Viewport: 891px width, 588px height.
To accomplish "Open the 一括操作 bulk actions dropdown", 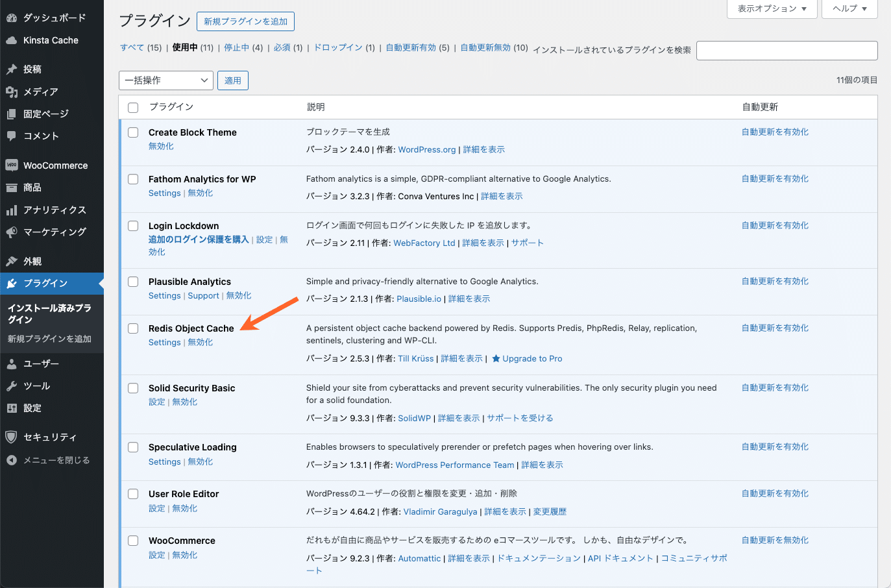I will 166,80.
